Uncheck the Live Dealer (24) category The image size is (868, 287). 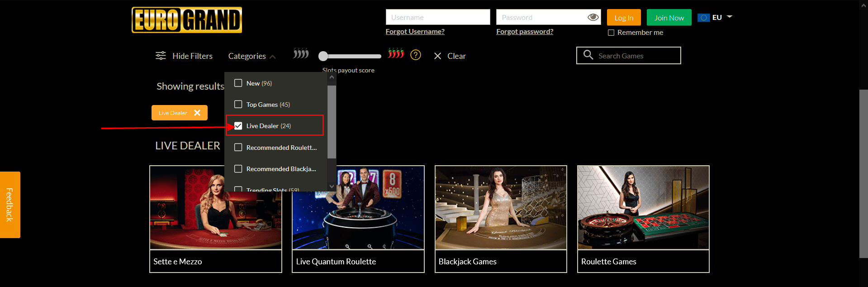238,125
